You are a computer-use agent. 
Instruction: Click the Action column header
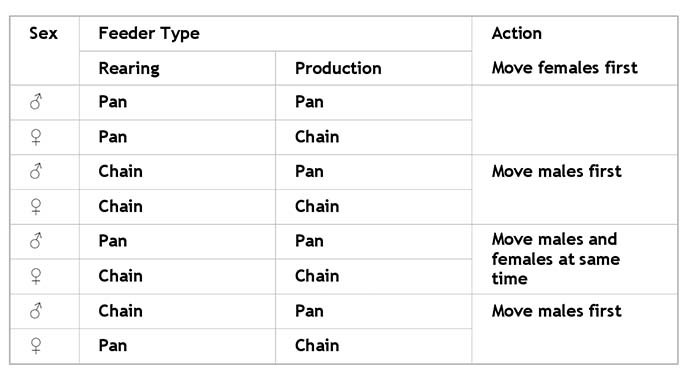click(517, 33)
